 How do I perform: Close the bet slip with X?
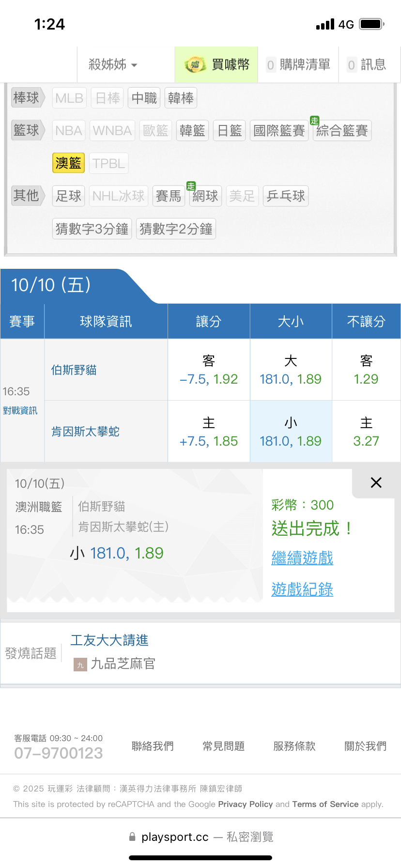point(376,482)
